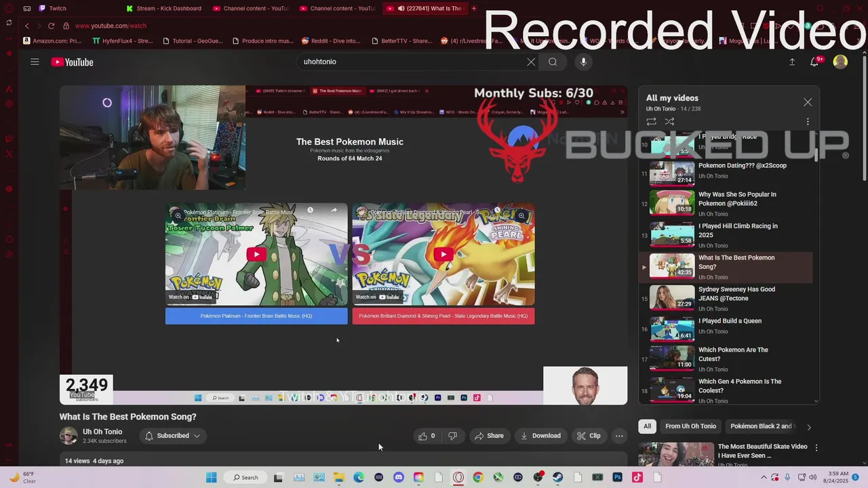Go back in browser history

(x=26, y=26)
